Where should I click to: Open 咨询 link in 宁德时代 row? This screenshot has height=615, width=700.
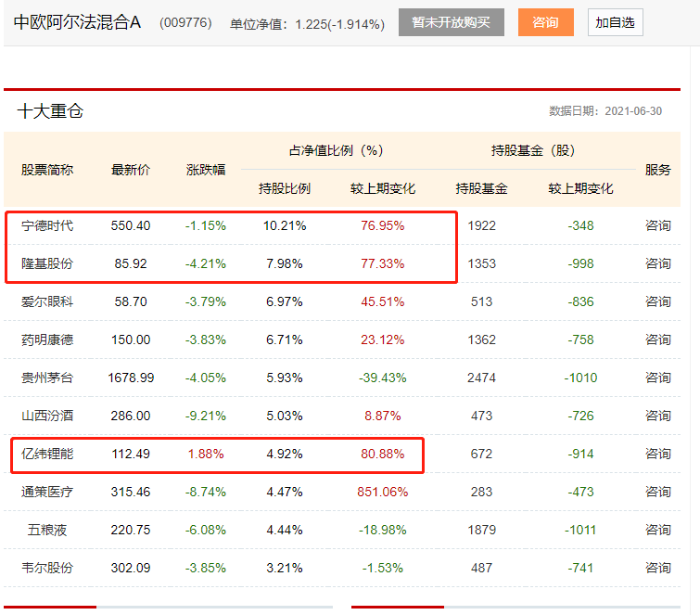[x=657, y=225]
